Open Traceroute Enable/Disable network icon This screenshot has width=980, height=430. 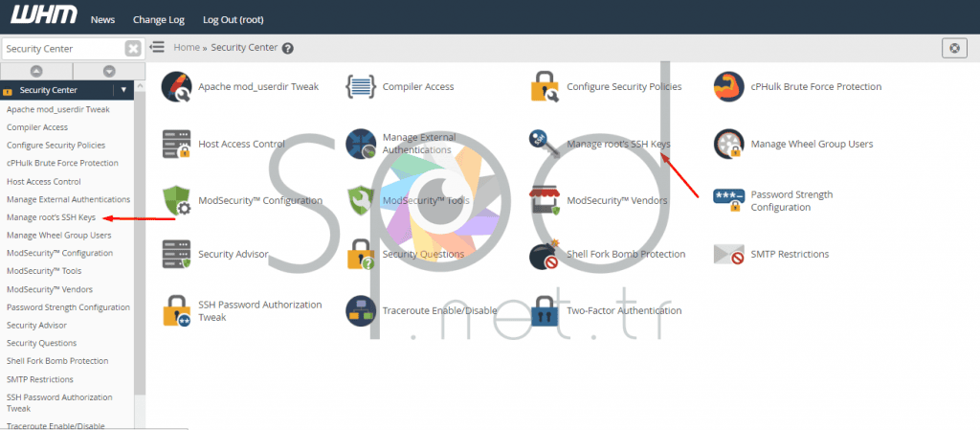[x=361, y=310]
